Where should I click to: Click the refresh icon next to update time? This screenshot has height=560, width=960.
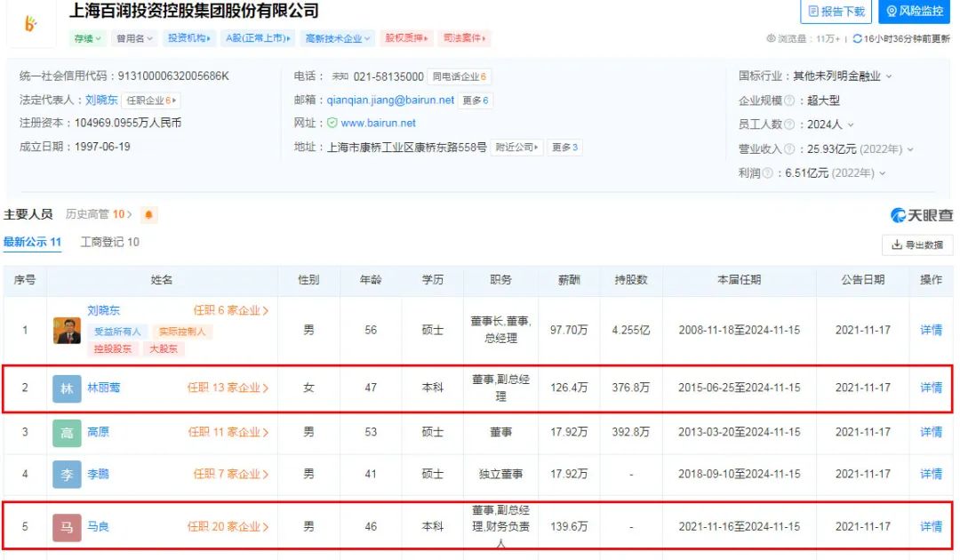[857, 38]
